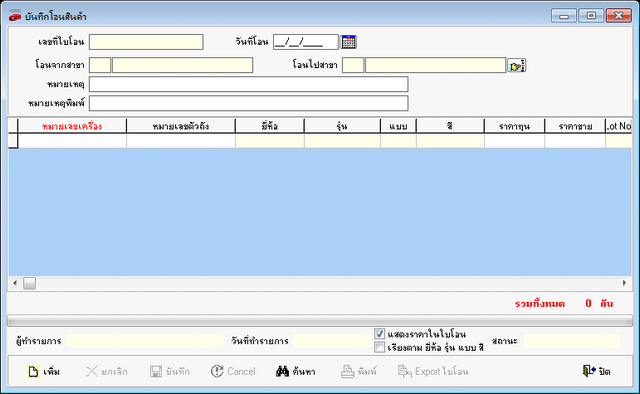
Task: Select the หมายเลขเครื่อง column header
Action: pyautogui.click(x=72, y=126)
